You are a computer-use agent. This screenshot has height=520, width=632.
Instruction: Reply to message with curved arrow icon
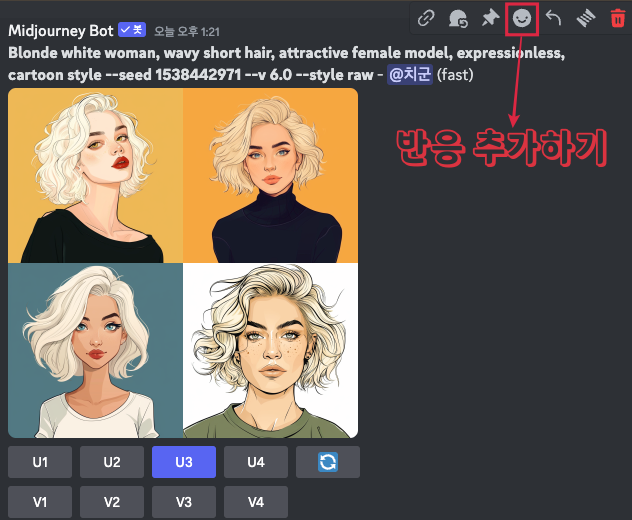point(553,18)
